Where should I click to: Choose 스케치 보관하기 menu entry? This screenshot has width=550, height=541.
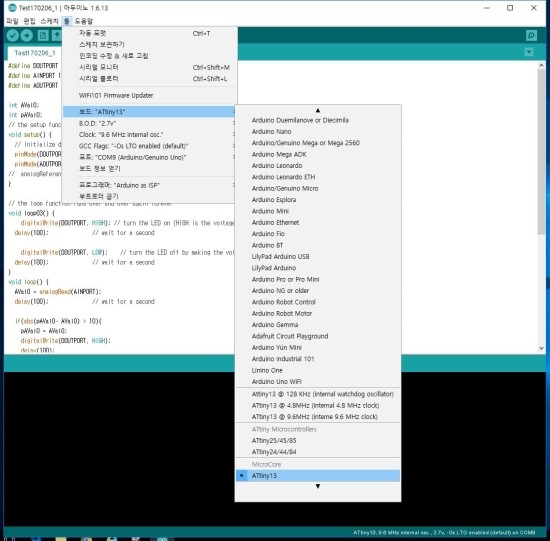[150, 45]
